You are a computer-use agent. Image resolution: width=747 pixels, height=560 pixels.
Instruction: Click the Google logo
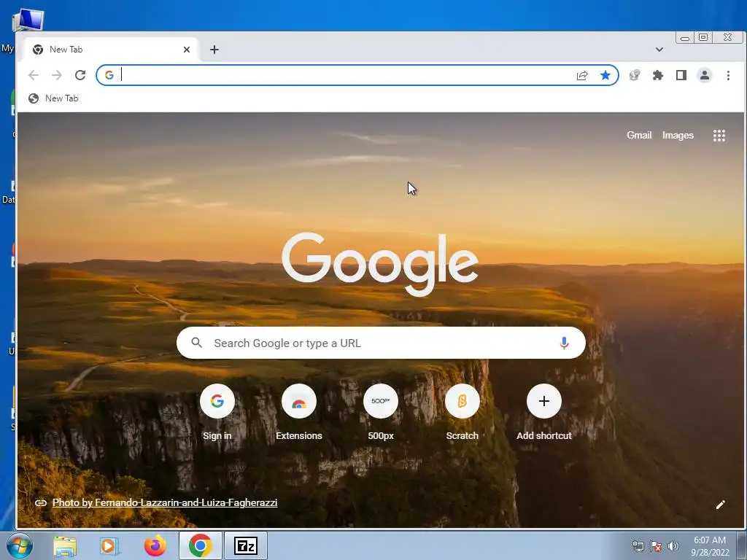379,263
